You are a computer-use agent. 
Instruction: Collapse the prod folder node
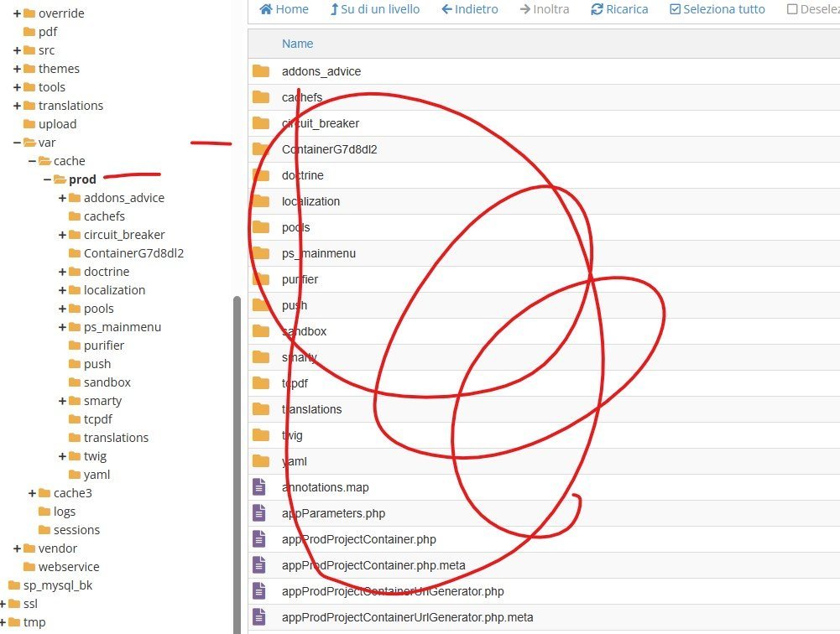pyautogui.click(x=47, y=179)
